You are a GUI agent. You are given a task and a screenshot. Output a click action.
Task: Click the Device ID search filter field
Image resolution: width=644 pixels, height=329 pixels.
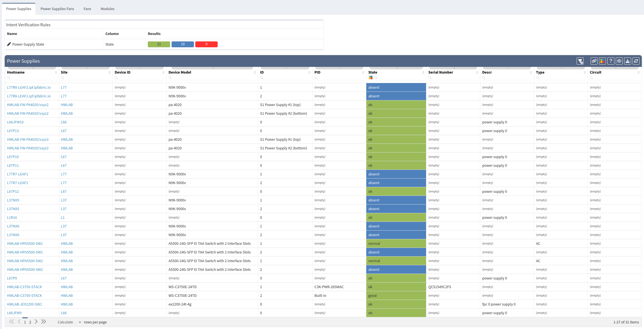pyautogui.click(x=139, y=78)
